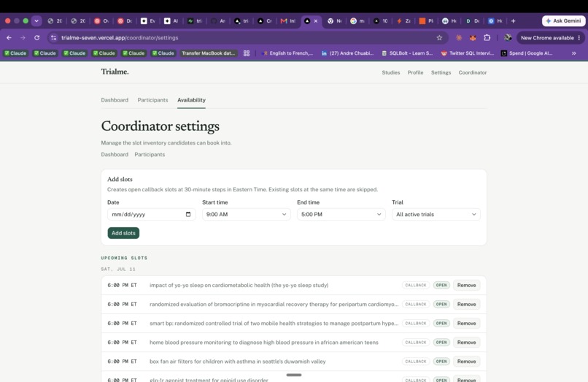
Task: Switch to the Google 'm' tab
Action: point(357,21)
